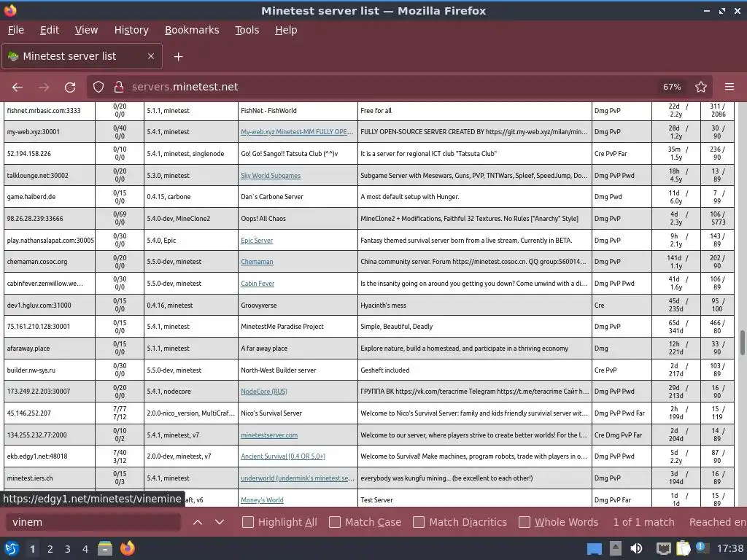The image size is (747, 560).
Task: Click the page vertical scrollbar thumb
Action: pos(742,343)
